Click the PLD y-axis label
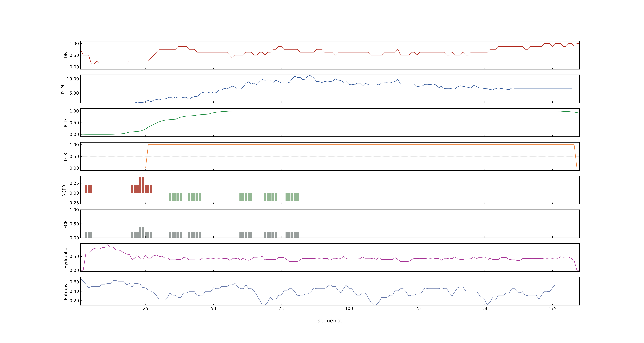 tap(66, 123)
